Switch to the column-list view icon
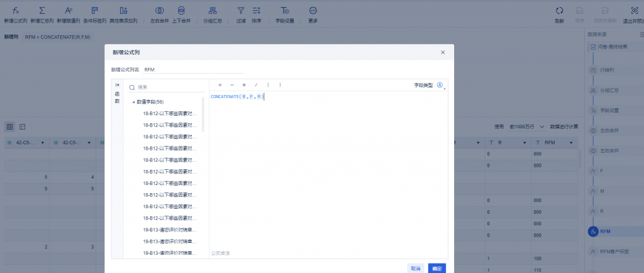This screenshot has width=644, height=273. click(23, 127)
